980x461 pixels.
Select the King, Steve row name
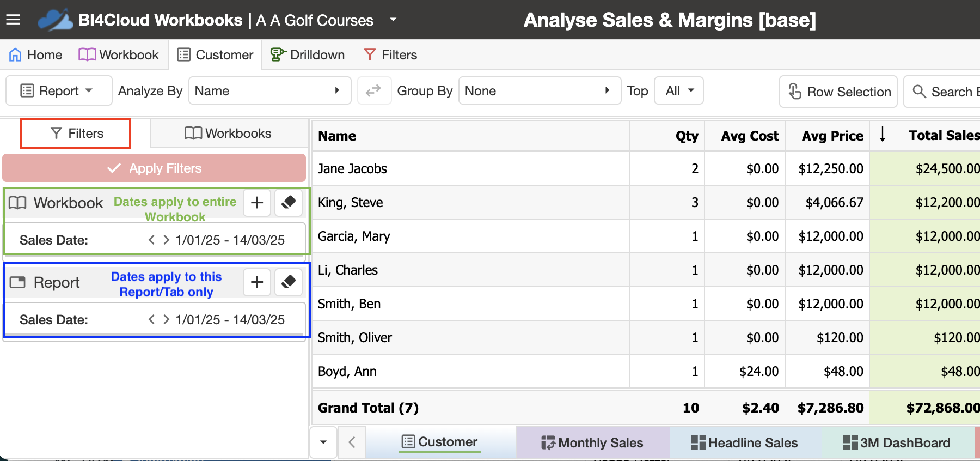pyautogui.click(x=350, y=203)
